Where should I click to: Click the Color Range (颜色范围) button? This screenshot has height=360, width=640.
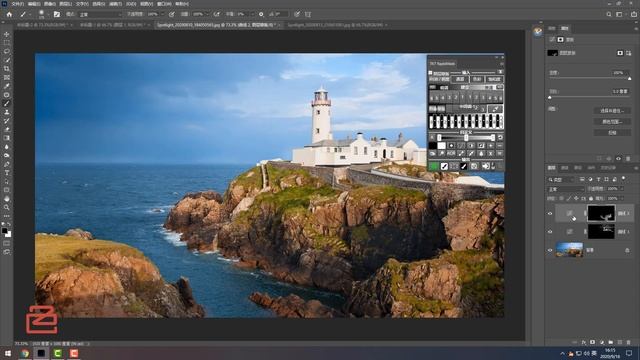coord(612,122)
